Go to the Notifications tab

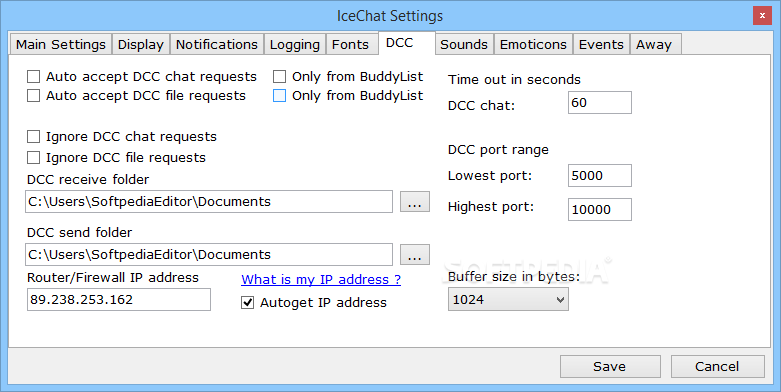217,44
